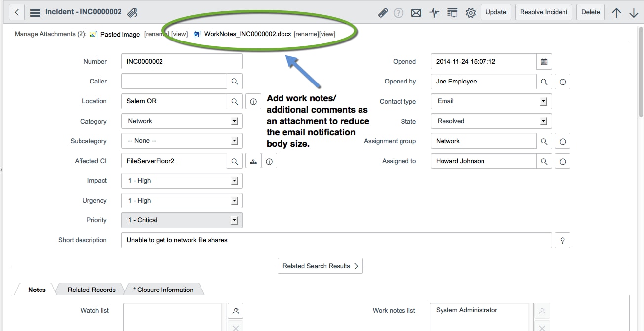The width and height of the screenshot is (644, 331).
Task: Click inside the Short description field
Action: coord(296,240)
